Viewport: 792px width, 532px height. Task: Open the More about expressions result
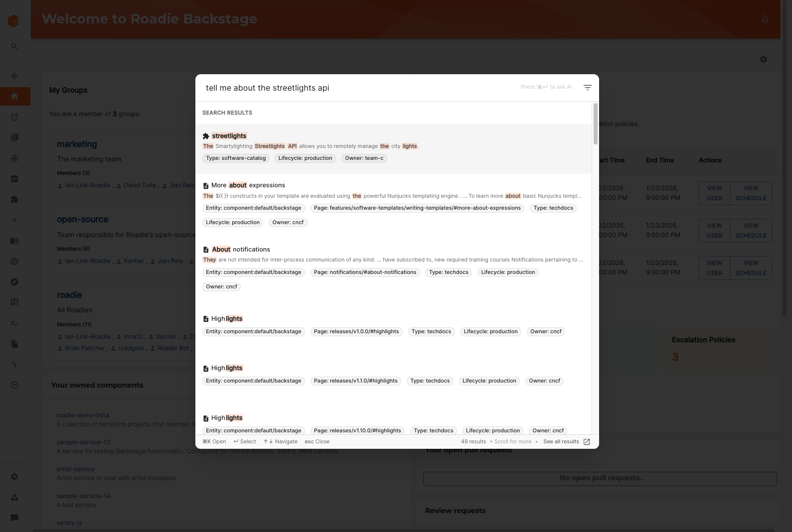(x=393, y=205)
